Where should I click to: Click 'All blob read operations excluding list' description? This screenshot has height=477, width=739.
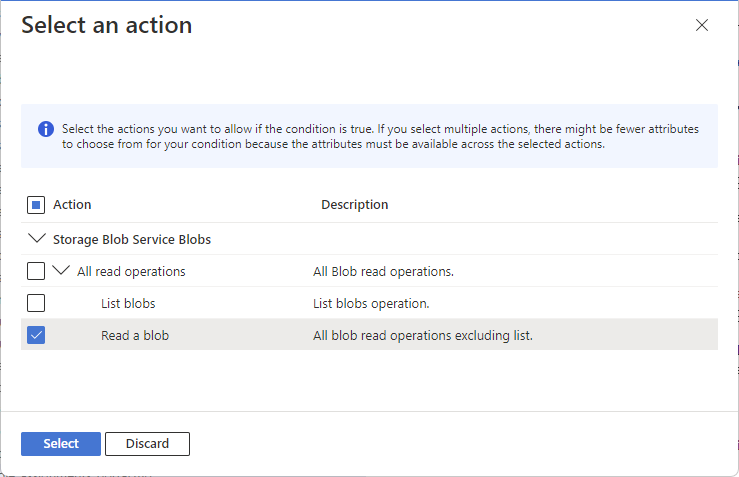pyautogui.click(x=422, y=336)
